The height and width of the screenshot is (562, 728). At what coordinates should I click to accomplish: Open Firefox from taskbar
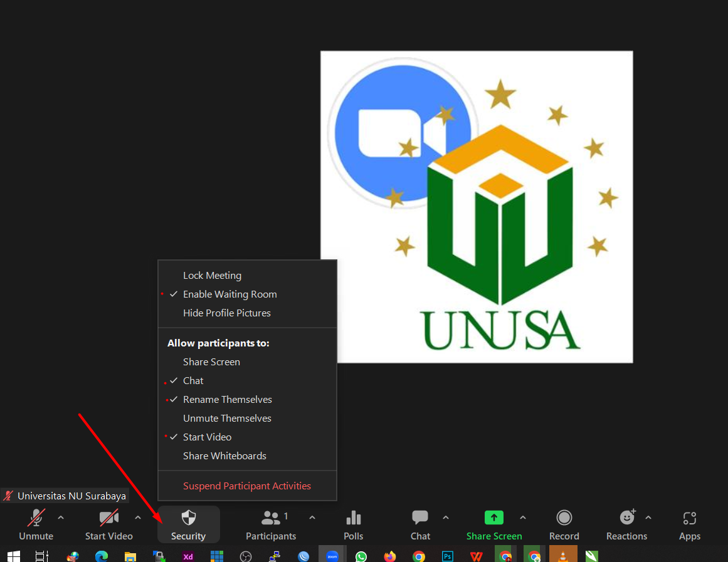point(390,556)
